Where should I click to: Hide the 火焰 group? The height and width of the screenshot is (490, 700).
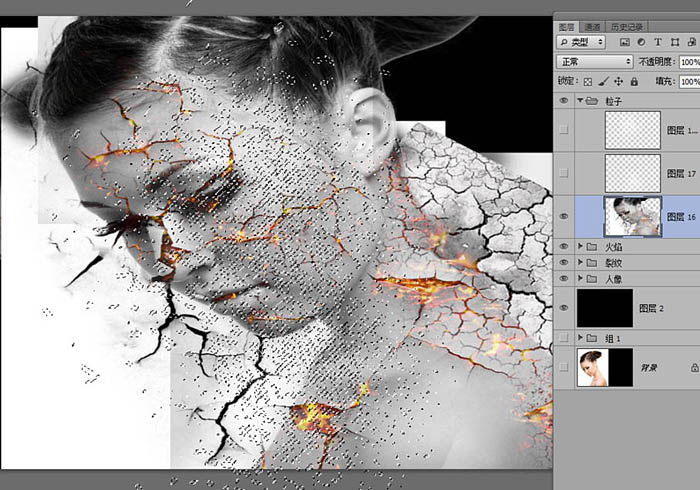564,246
